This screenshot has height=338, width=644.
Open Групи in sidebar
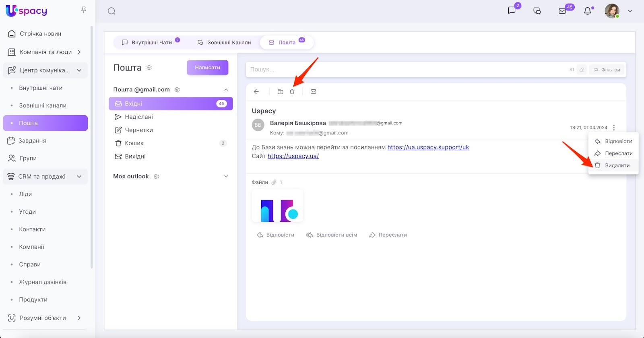tap(45, 158)
